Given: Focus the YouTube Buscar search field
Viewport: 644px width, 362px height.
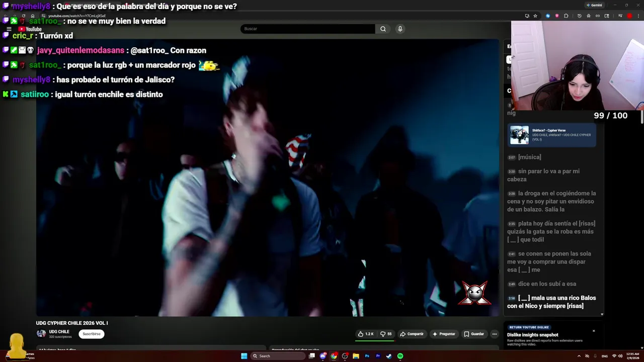Looking at the screenshot, I should [x=307, y=29].
